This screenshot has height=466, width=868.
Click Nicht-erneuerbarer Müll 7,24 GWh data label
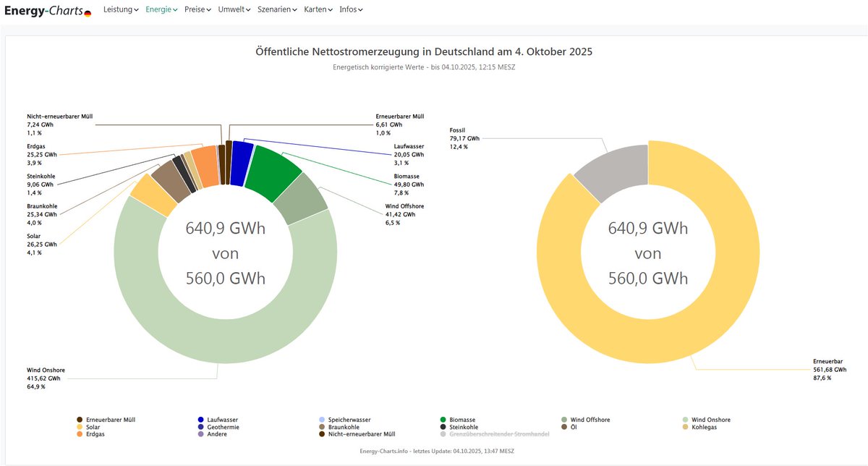(59, 124)
